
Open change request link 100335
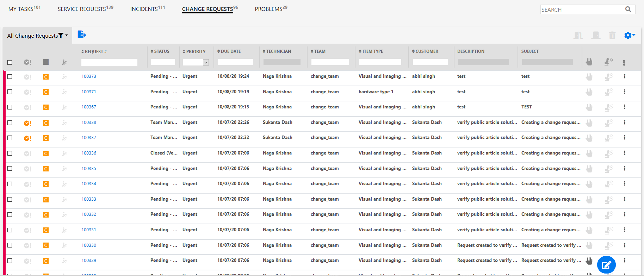pyautogui.click(x=89, y=169)
